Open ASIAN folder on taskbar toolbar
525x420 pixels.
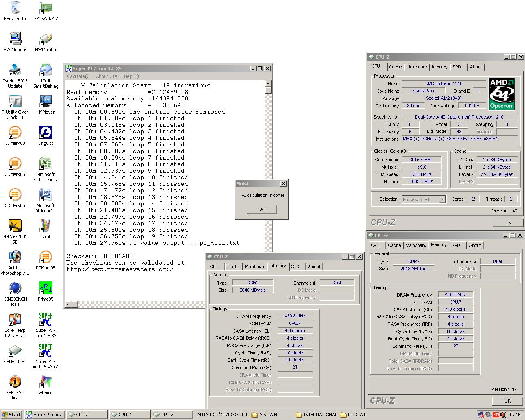coord(265,415)
